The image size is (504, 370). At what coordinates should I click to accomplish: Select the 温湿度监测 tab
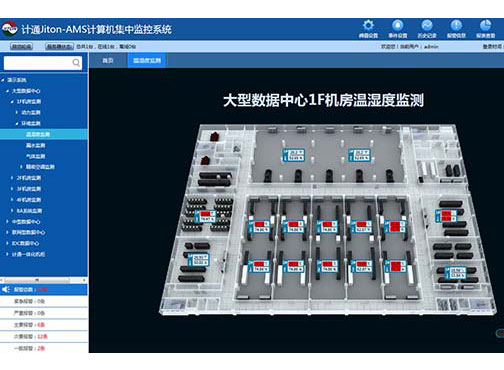click(x=147, y=61)
